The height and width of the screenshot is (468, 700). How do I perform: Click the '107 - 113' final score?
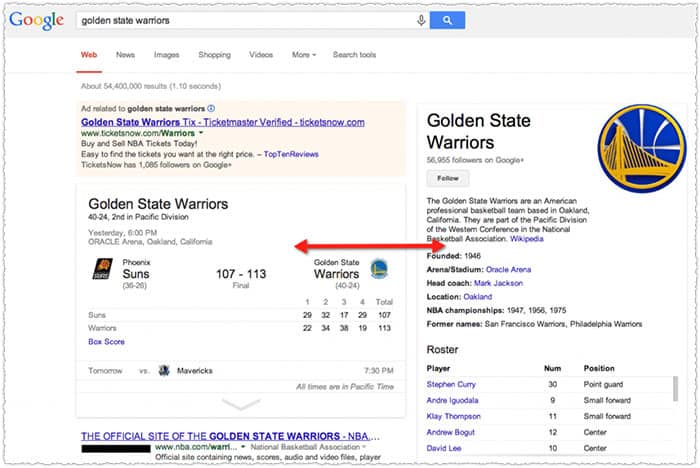[x=241, y=274]
